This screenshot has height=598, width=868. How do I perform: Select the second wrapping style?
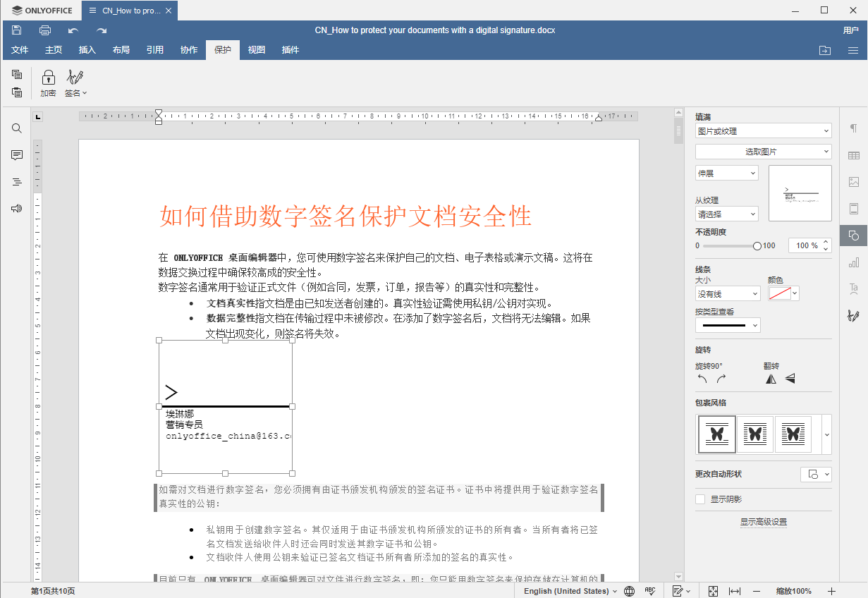755,434
